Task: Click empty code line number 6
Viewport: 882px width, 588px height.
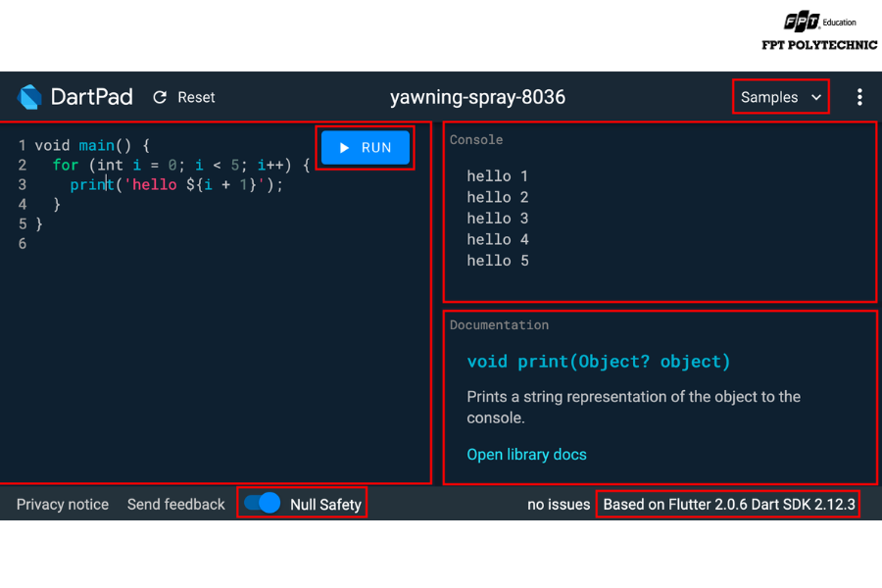Action: point(23,244)
